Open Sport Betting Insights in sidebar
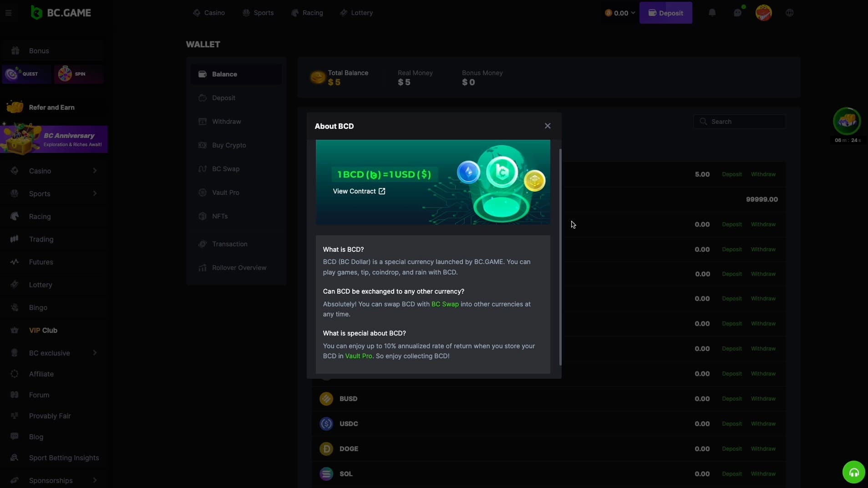The image size is (868, 488). (53, 458)
